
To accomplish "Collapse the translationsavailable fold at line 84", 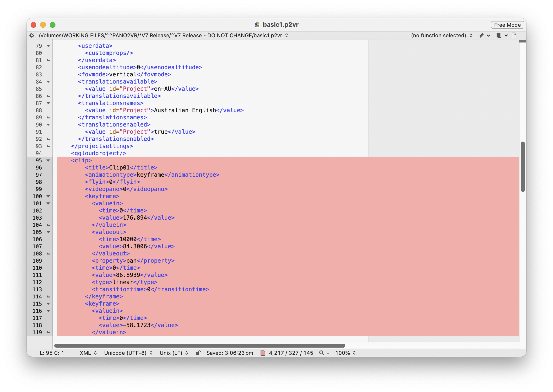I will 48,82.
